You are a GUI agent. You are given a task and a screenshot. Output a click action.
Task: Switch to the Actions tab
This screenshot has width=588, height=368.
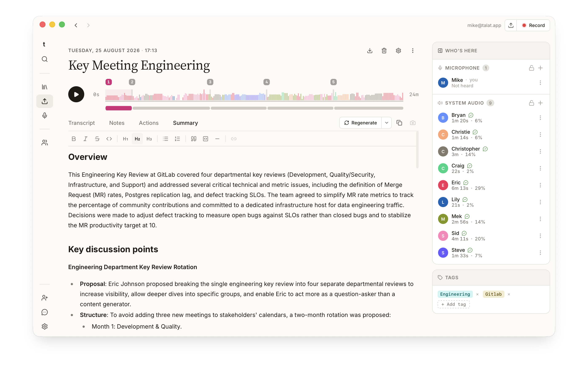click(149, 123)
